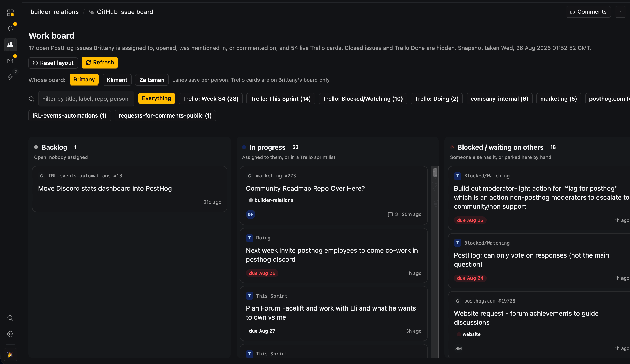The width and height of the screenshot is (630, 364).
Task: Filter by Trello: Blocked/Watching (10)
Action: click(x=363, y=99)
